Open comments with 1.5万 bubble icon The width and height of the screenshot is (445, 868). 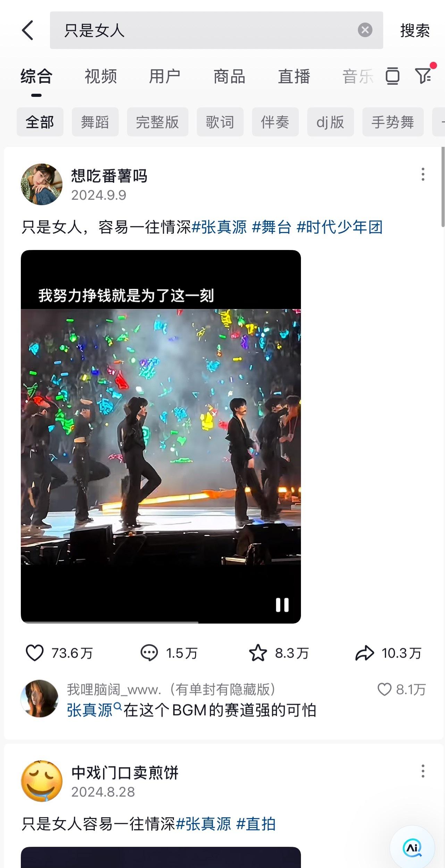click(149, 653)
